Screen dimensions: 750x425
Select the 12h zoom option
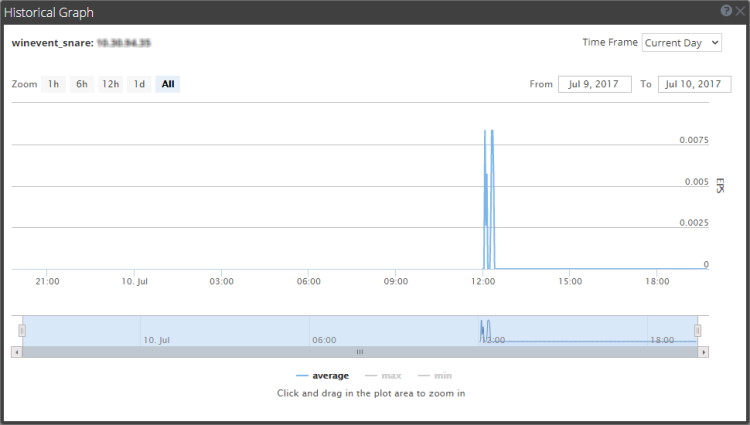[110, 84]
